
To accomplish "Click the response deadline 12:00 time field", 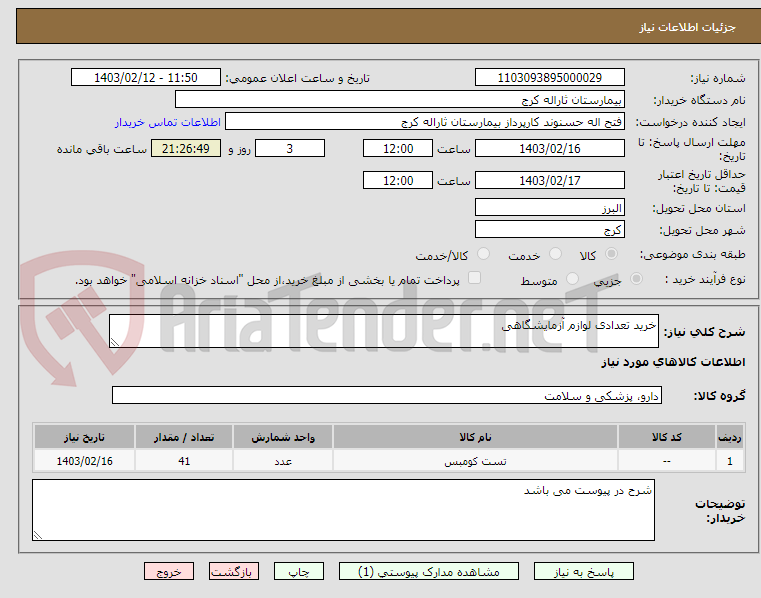I will click(397, 148).
